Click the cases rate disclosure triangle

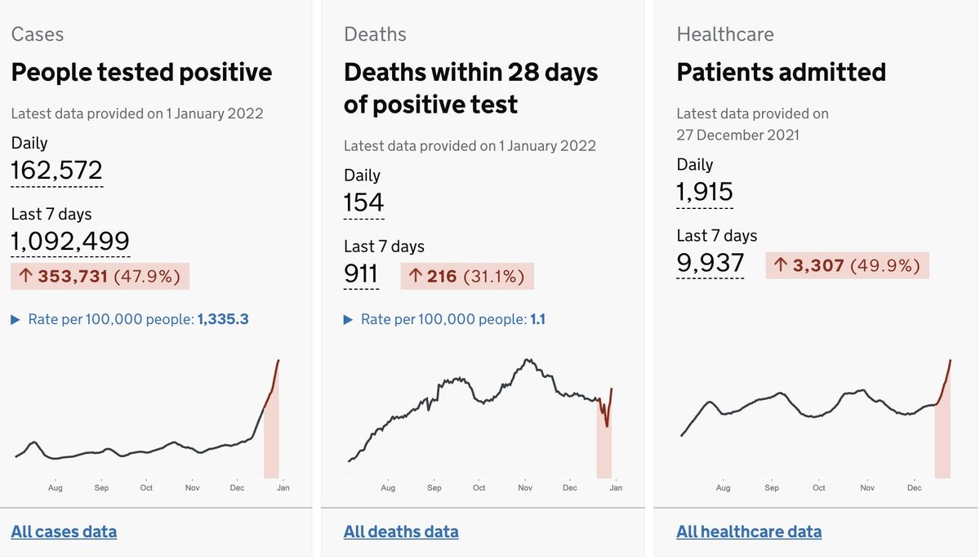16,319
